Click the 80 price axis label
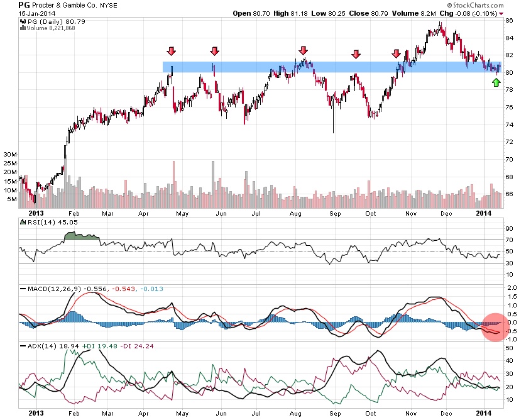The width and height of the screenshot is (531, 420). tap(509, 72)
